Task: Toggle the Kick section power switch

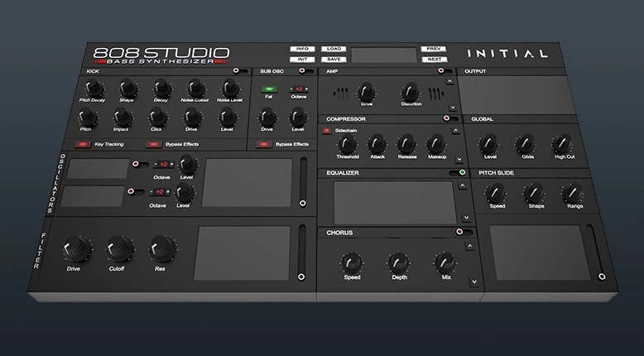Action: 240,70
